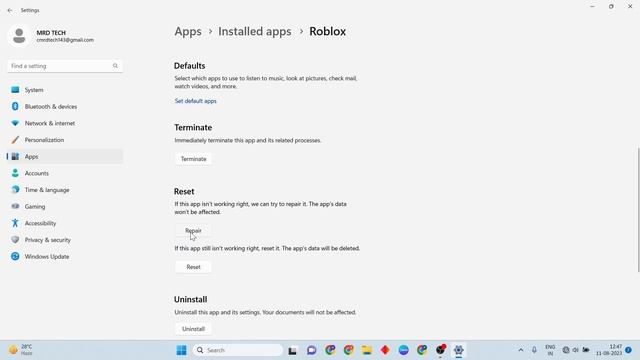Restore down the Settings window

click(x=611, y=7)
